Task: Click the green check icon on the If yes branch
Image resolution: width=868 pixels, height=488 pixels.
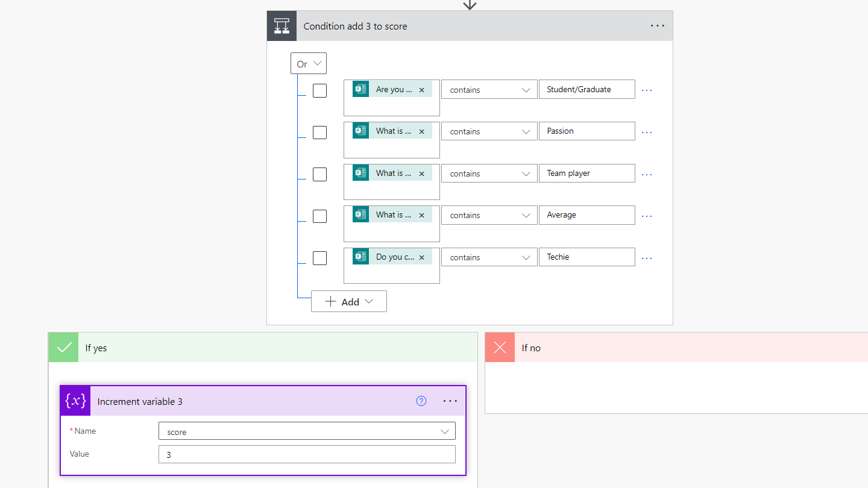Action: 63,347
